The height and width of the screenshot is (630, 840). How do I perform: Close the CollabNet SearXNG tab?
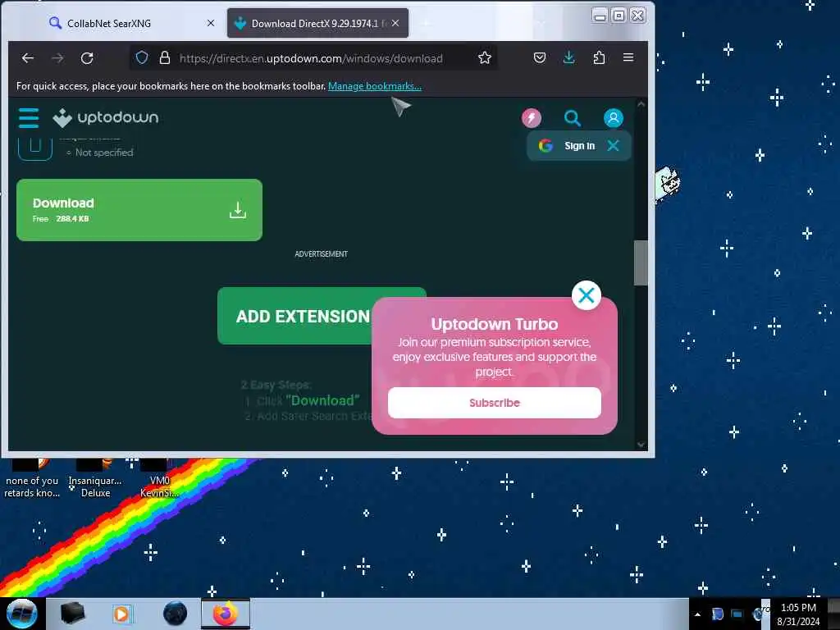point(211,23)
